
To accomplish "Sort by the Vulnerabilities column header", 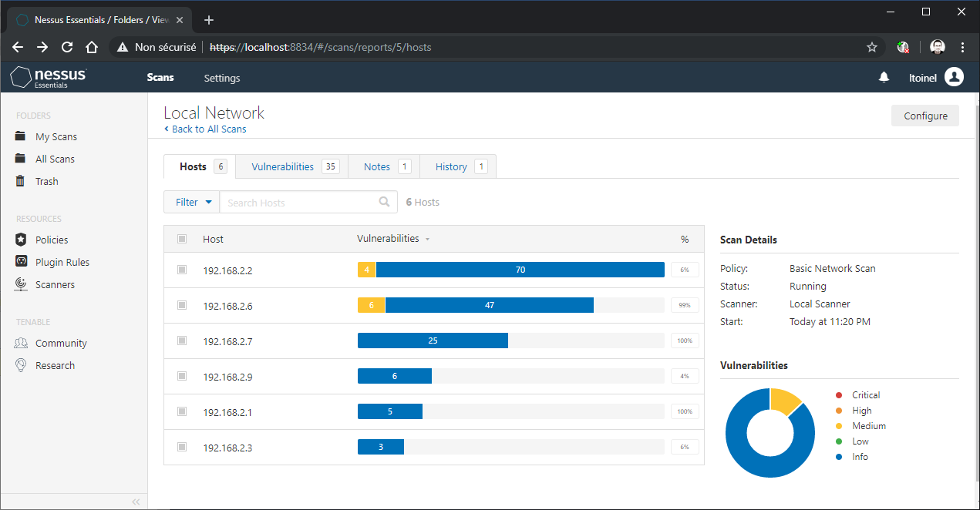I will pos(393,239).
